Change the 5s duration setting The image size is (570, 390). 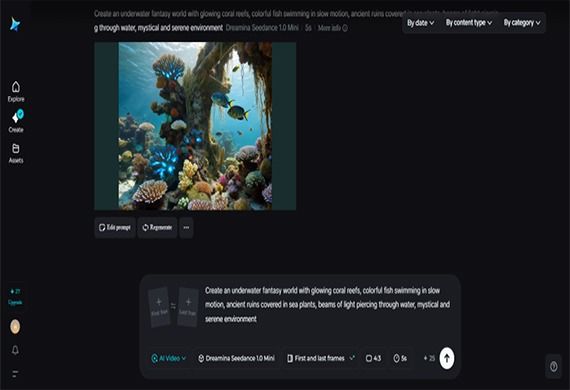pyautogui.click(x=400, y=358)
